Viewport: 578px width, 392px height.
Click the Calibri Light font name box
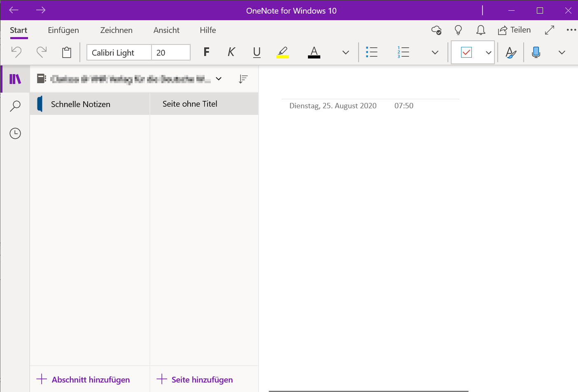coord(119,52)
